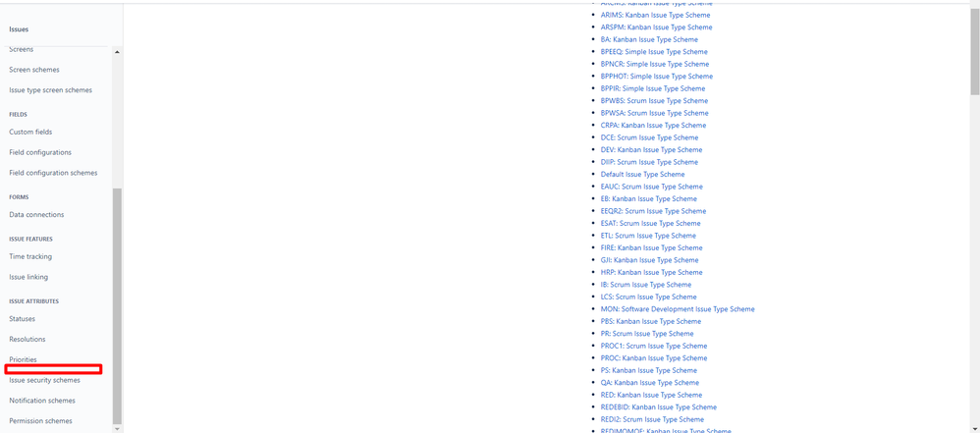Open ARSPM: Kanban Issue Type Scheme
This screenshot has height=433, width=980.
coord(656,27)
